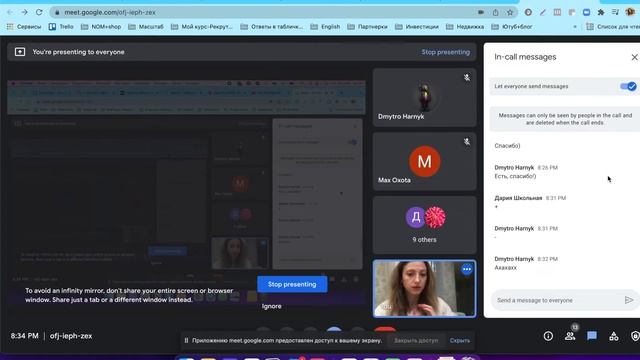Click the columns extension icon

pyautogui.click(x=557, y=12)
